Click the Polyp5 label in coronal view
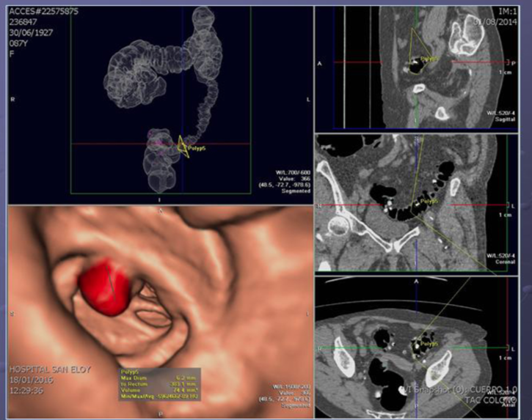 429,200
